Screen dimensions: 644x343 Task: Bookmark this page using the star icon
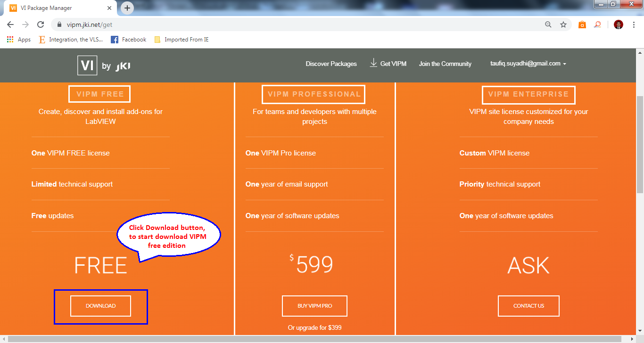pos(563,24)
